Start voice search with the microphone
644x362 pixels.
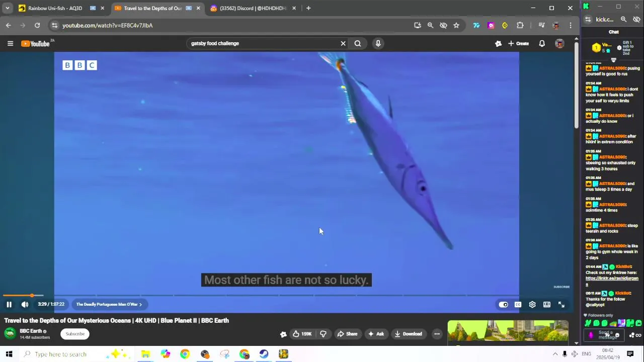pos(378,43)
